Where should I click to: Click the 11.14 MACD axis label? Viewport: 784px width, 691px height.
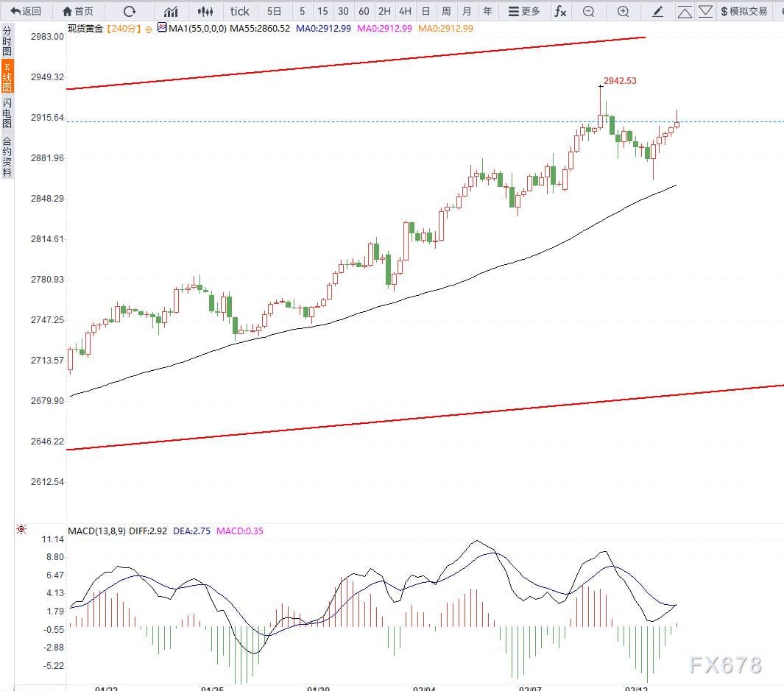(x=52, y=539)
